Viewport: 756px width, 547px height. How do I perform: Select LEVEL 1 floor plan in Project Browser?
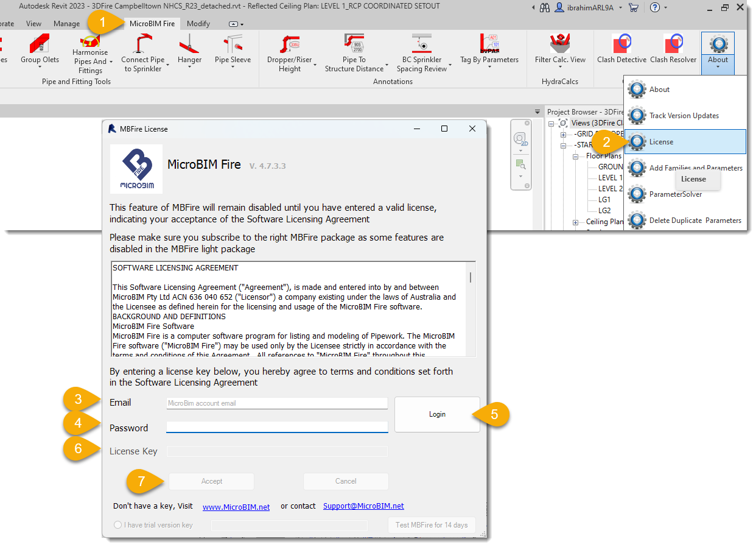coord(611,178)
